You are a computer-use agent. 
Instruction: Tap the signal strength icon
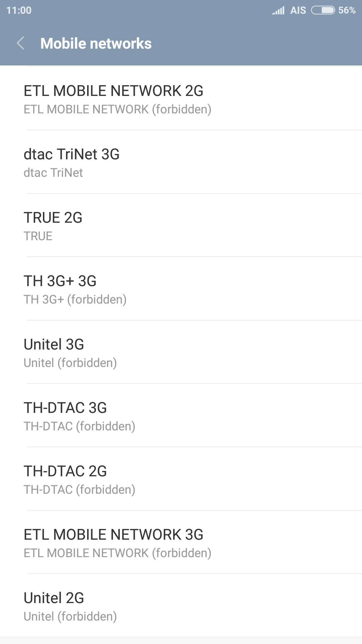point(278,10)
